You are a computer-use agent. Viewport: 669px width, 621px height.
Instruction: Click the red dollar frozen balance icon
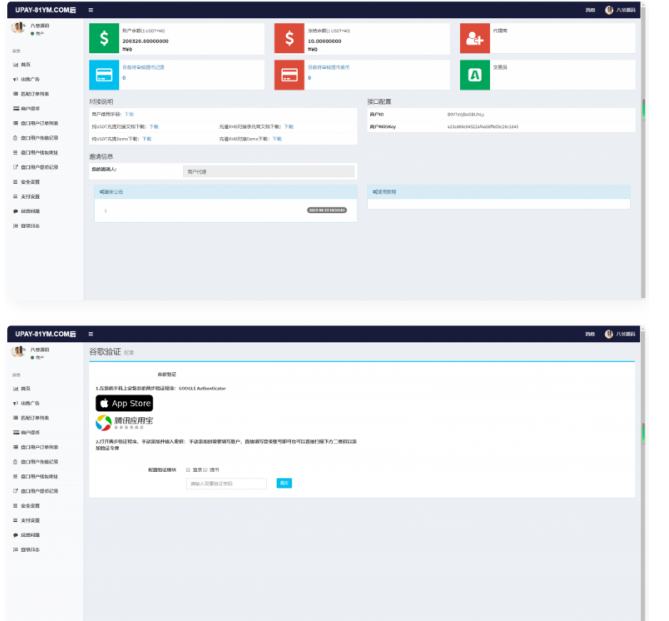pos(289,38)
